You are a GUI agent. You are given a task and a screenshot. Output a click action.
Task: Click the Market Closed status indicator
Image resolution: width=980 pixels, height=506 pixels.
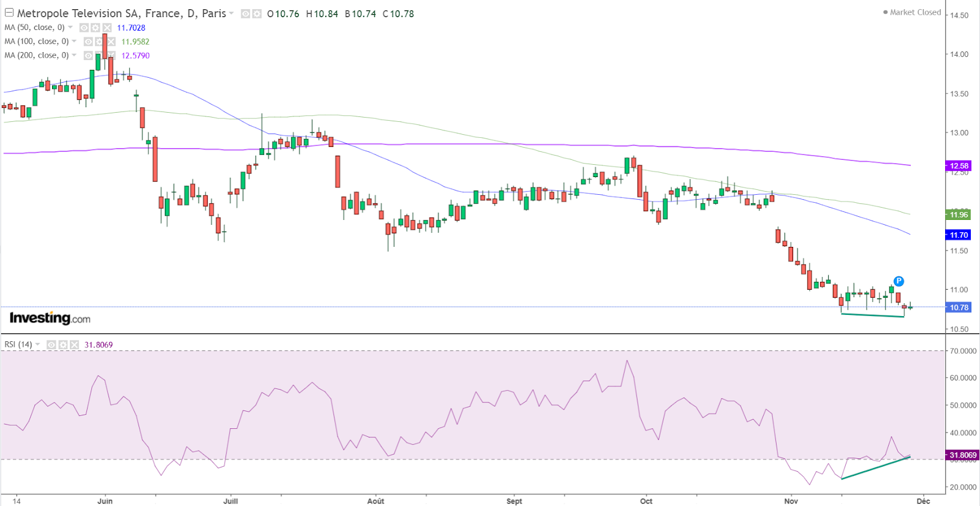pyautogui.click(x=912, y=12)
